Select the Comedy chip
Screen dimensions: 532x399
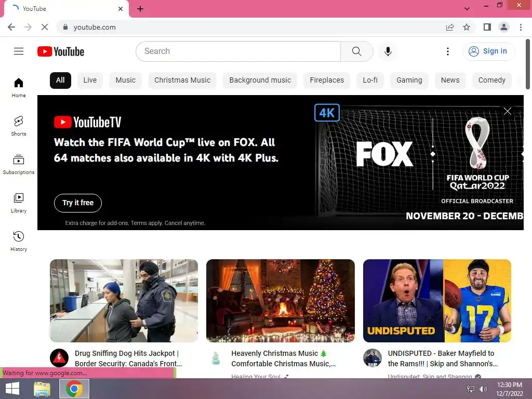[x=491, y=81]
